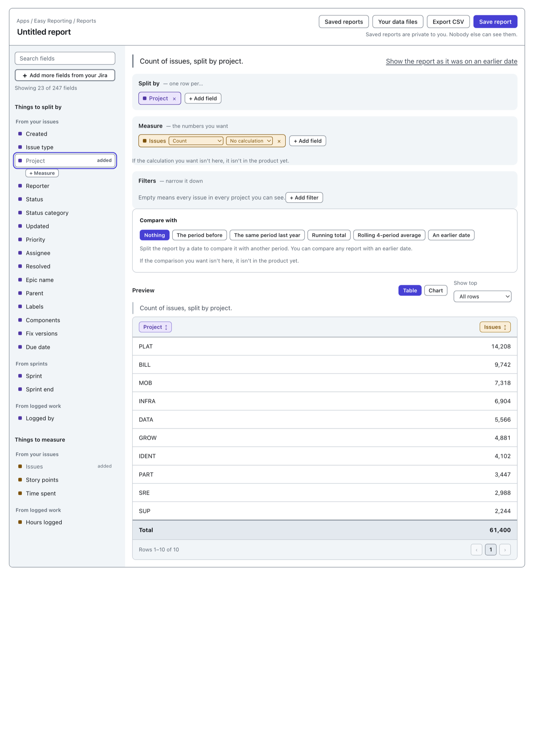Open the Count aggregation dropdown
534x756 pixels.
[x=196, y=141]
